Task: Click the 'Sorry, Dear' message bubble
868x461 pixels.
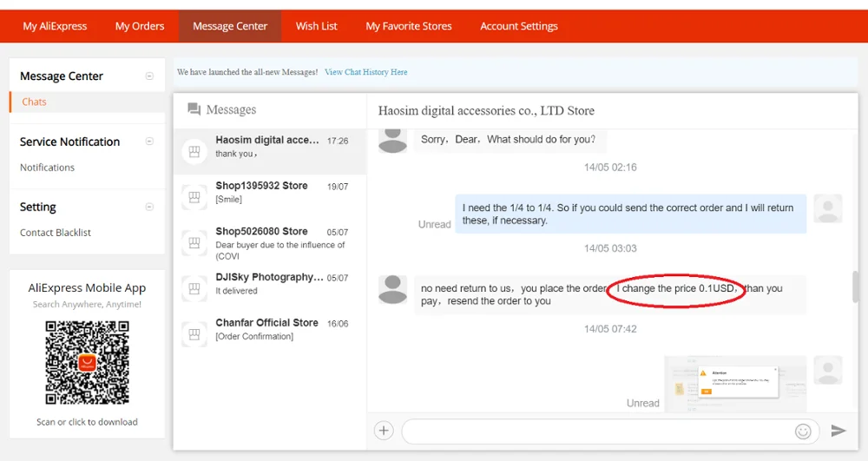Action: [510, 140]
